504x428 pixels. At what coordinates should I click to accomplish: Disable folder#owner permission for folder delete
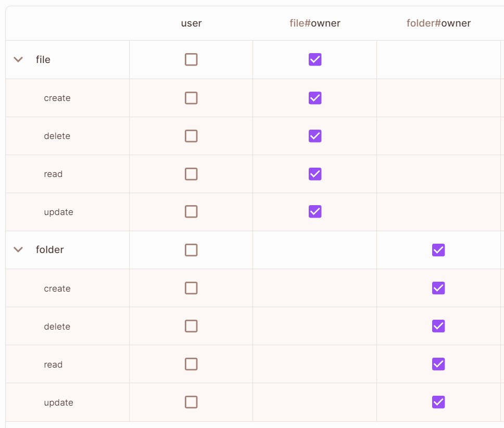tap(438, 326)
